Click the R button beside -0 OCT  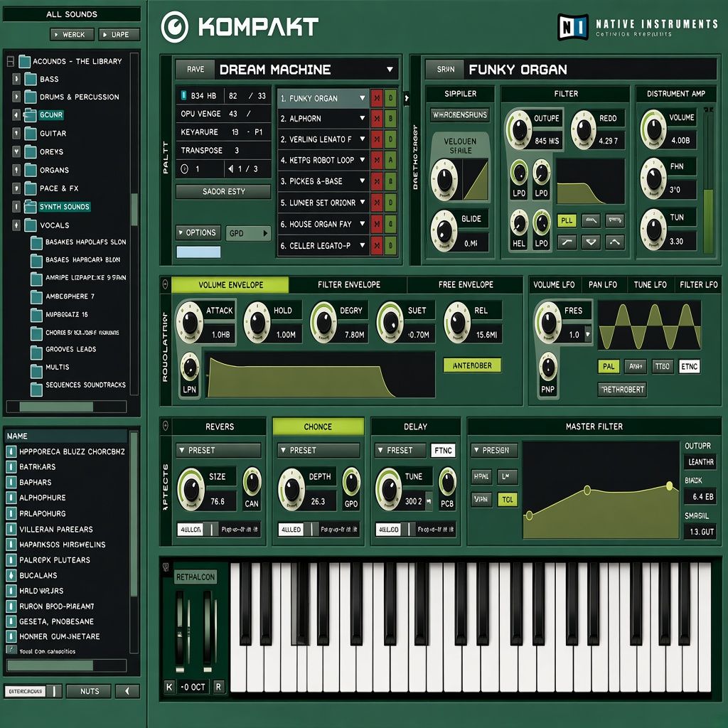(219, 687)
